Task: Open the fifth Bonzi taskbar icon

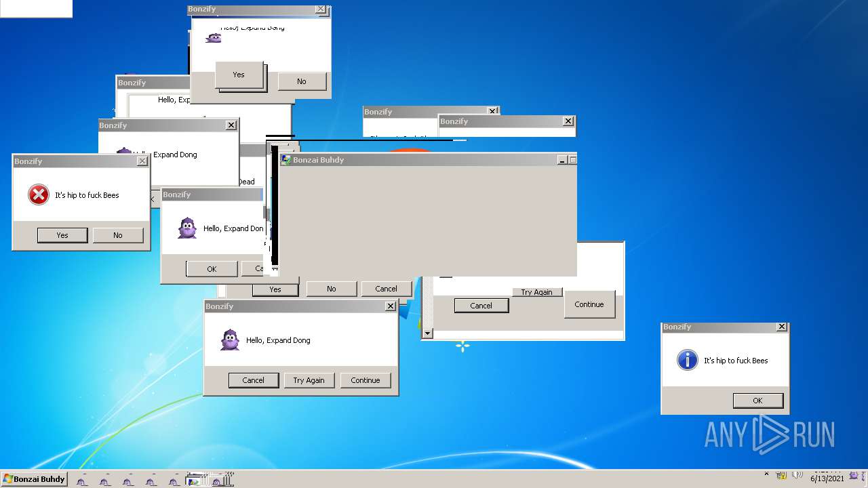Action: coord(174,481)
